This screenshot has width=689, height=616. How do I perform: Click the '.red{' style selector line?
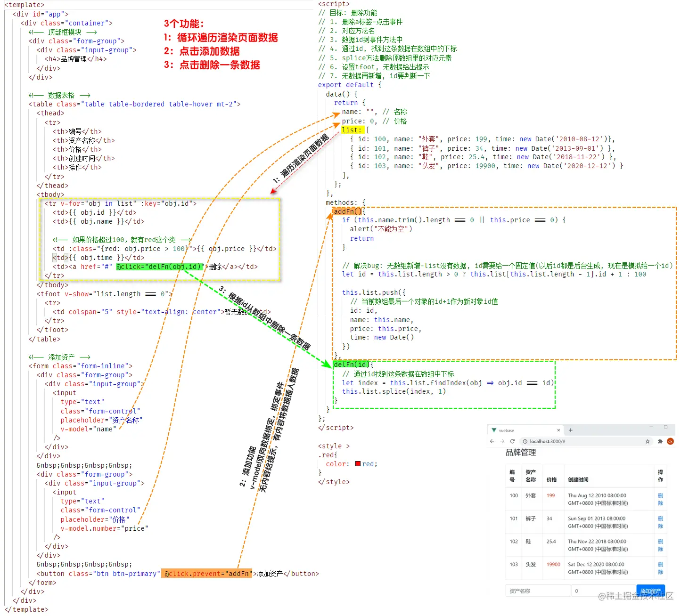[x=328, y=455]
